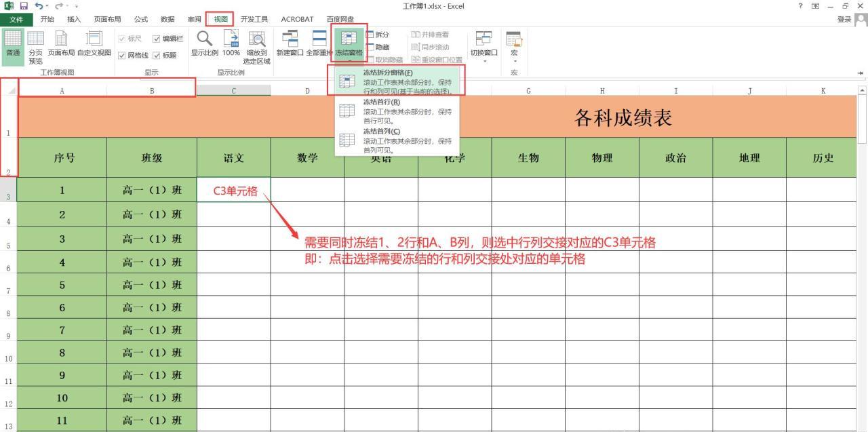Click 并排查看 view side by side
The height and width of the screenshot is (432, 868).
coord(430,35)
